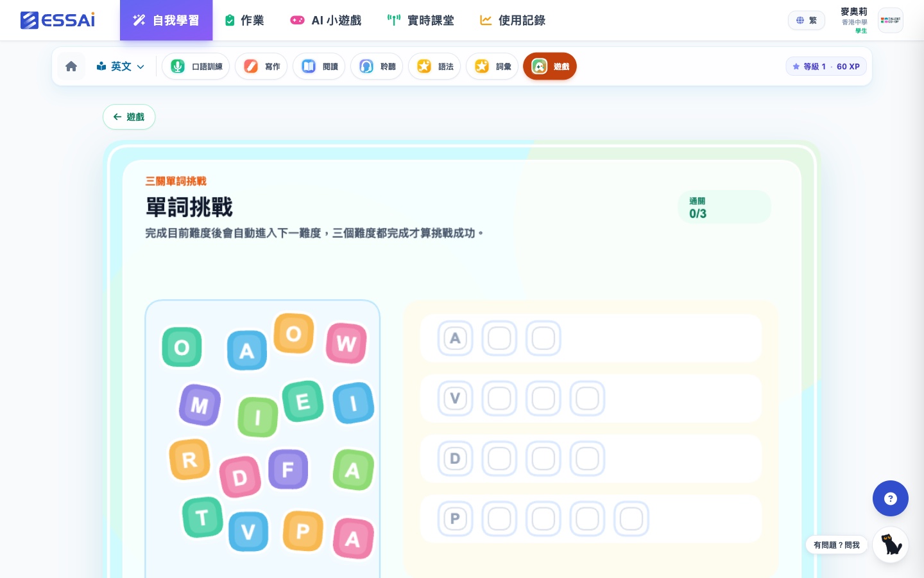This screenshot has height=578, width=924.
Task: Select the 遊戲 category
Action: (x=550, y=66)
